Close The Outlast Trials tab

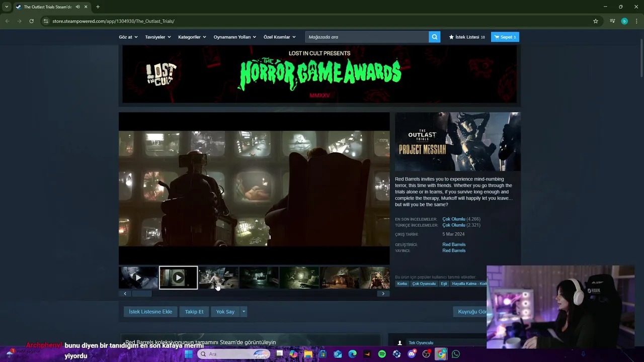86,7
